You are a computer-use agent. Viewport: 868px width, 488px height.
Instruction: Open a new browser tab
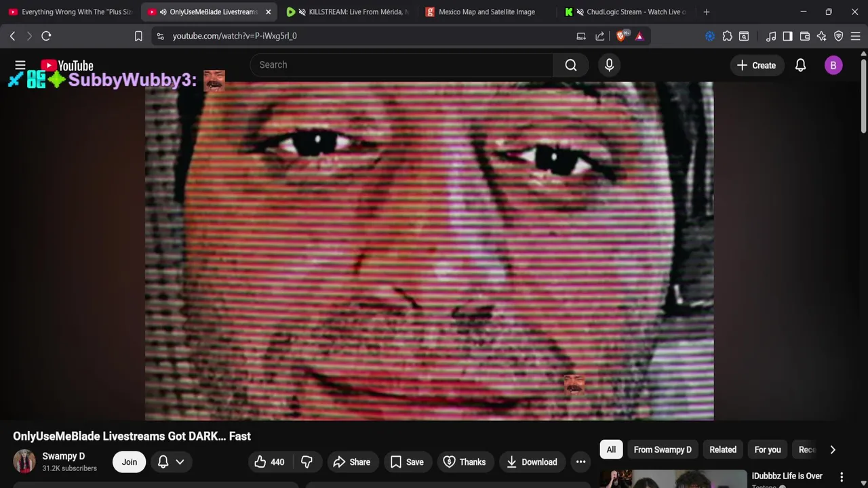tap(707, 12)
